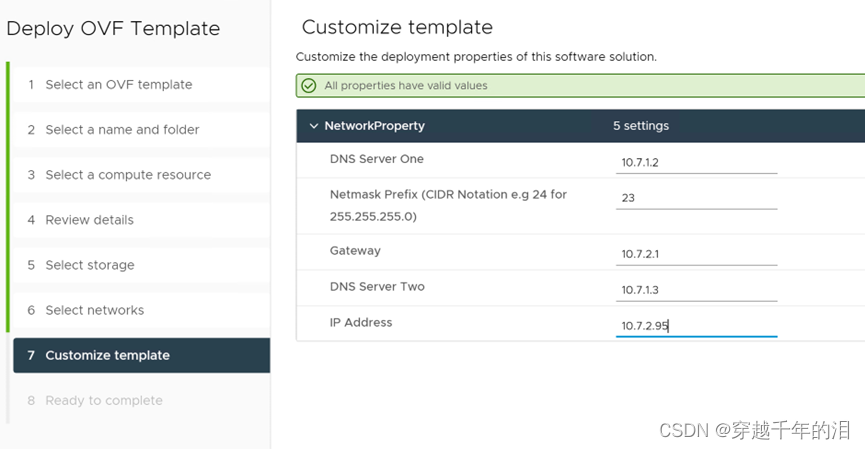Open step 3 Select a compute resource
The width and height of the screenshot is (865, 449).
[141, 175]
